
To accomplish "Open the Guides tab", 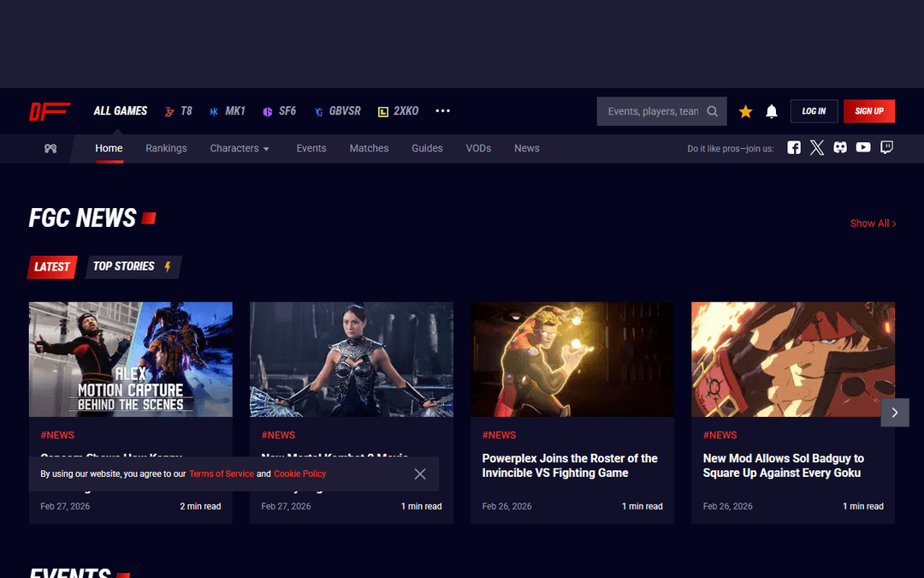I will tap(427, 148).
